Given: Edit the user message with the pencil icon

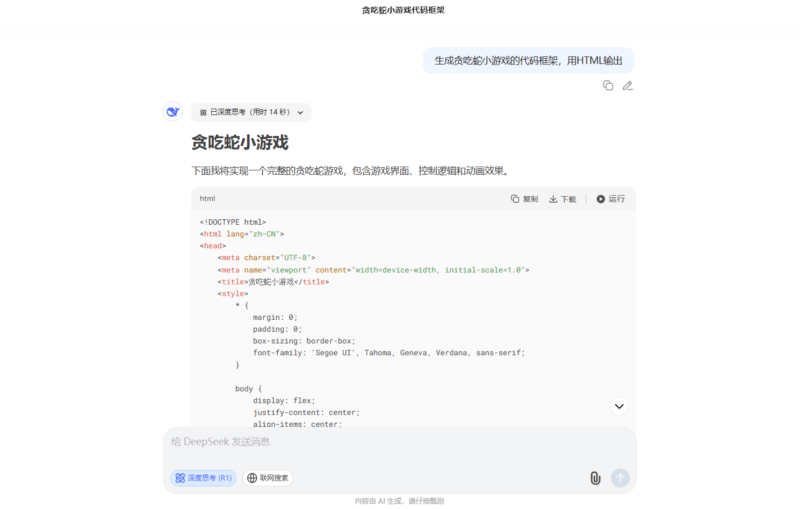Looking at the screenshot, I should coord(628,86).
